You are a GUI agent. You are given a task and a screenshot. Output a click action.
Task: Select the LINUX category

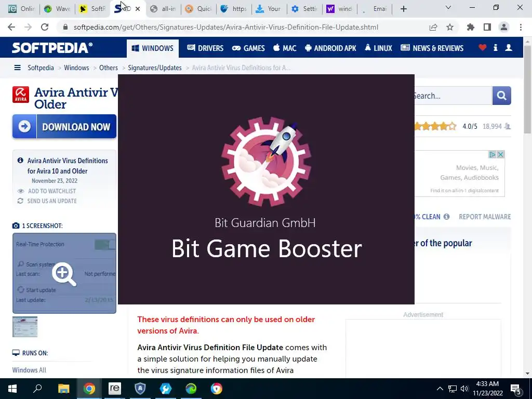pos(378,48)
